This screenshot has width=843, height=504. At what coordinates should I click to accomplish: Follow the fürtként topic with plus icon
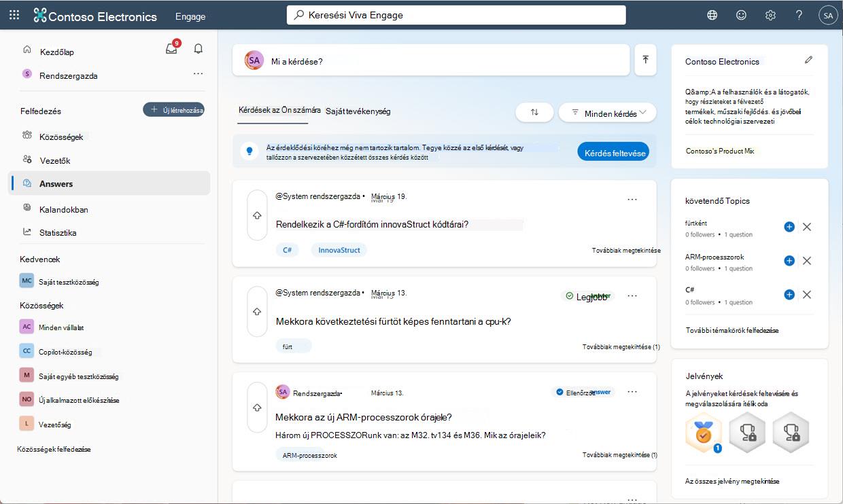[789, 227]
